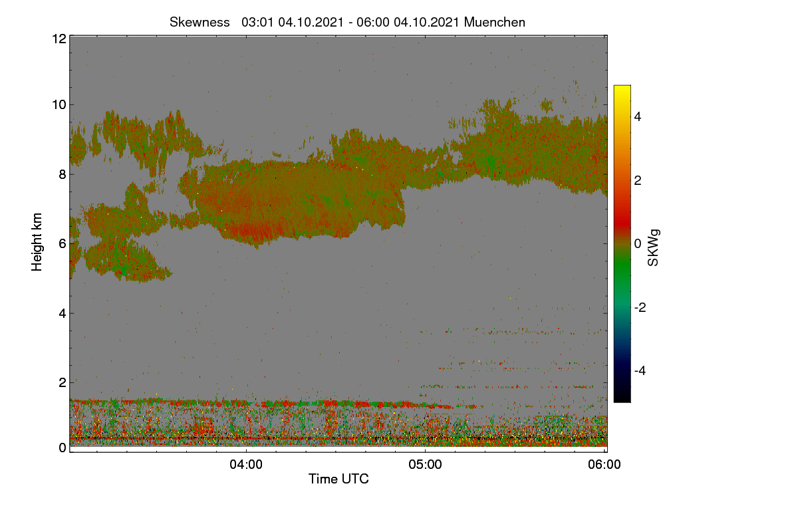Click the yellow top of the colorbar
Image resolution: width=798 pixels, height=532 pixels.
[622, 90]
